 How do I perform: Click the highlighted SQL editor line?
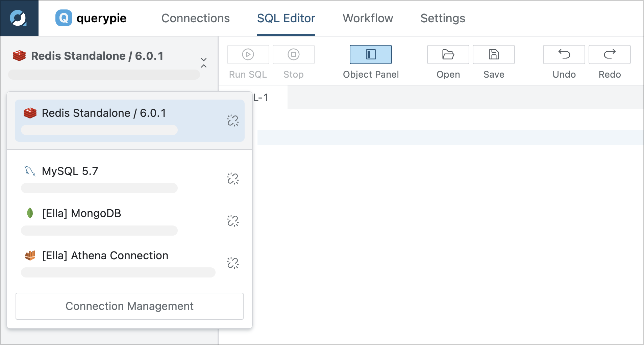click(450, 138)
